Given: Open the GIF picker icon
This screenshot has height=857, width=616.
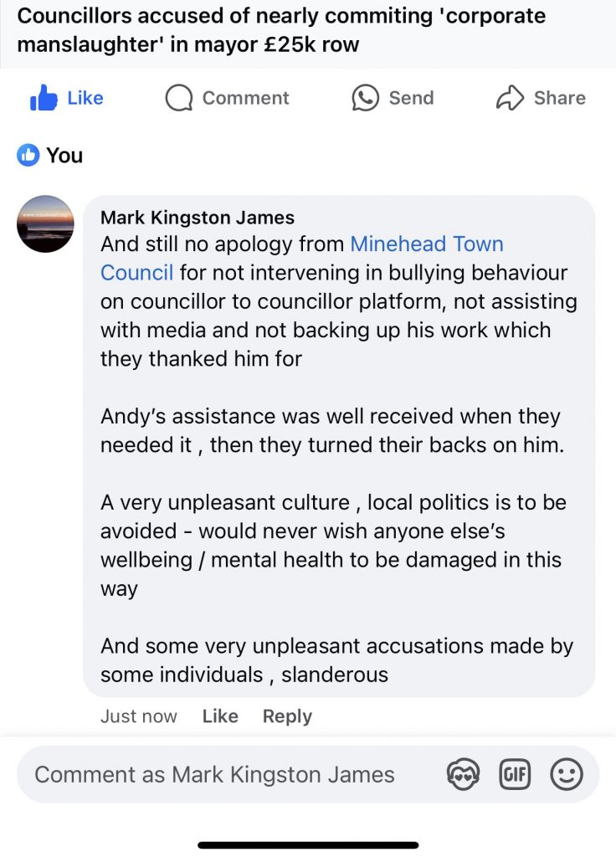Looking at the screenshot, I should [515, 774].
